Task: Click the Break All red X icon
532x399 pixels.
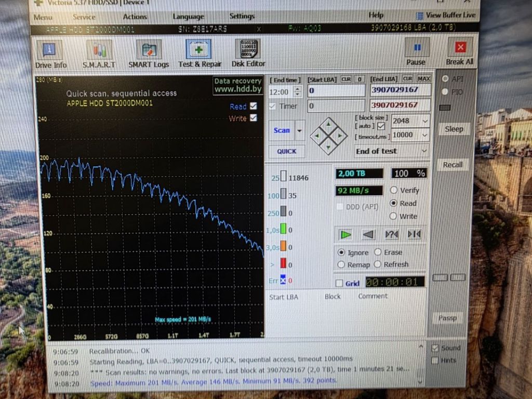Action: click(x=460, y=47)
